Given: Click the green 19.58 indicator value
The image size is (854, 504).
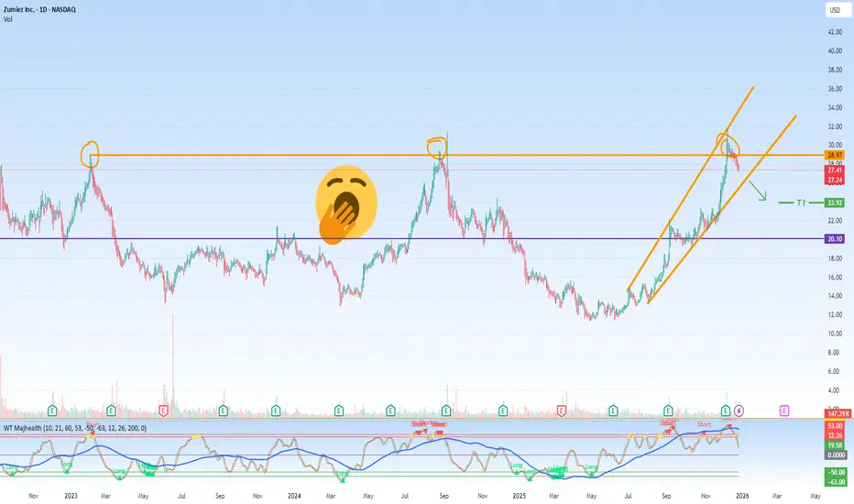Looking at the screenshot, I should pos(836,445).
